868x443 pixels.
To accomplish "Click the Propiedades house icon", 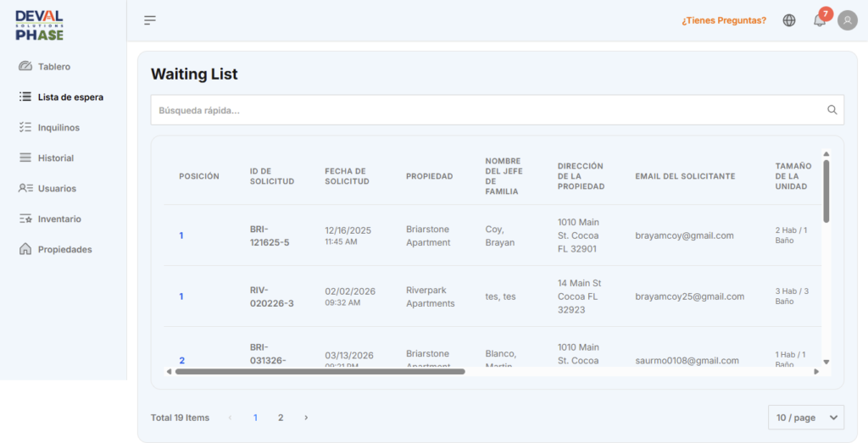I will pyautogui.click(x=25, y=249).
